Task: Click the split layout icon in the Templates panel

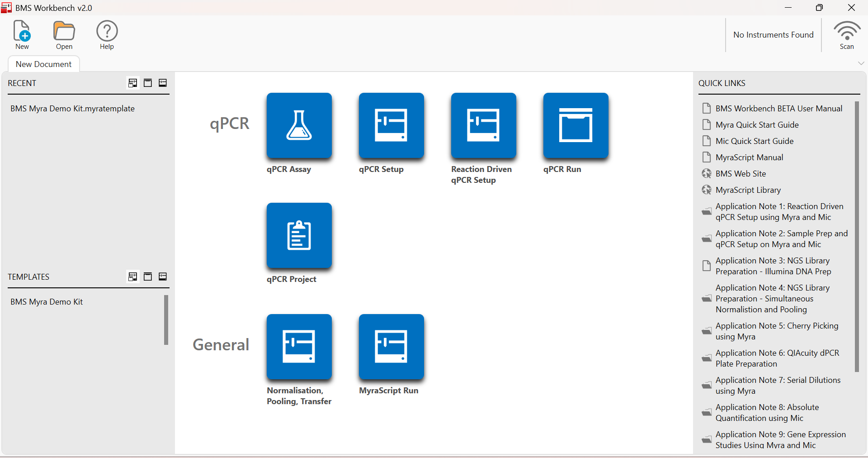Action: (132, 277)
